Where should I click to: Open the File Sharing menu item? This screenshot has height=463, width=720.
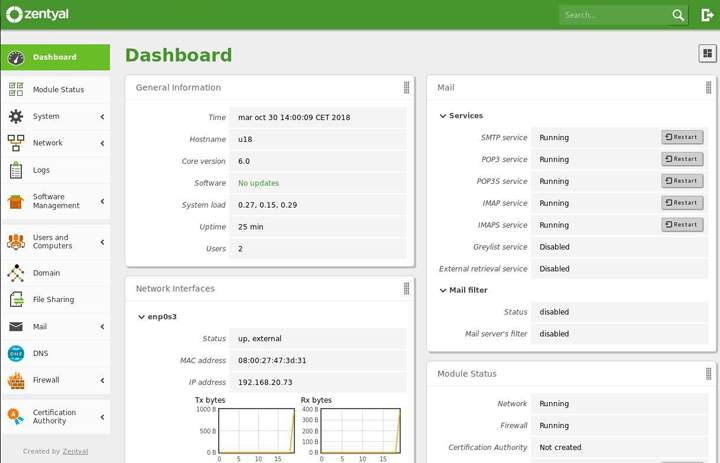55,299
